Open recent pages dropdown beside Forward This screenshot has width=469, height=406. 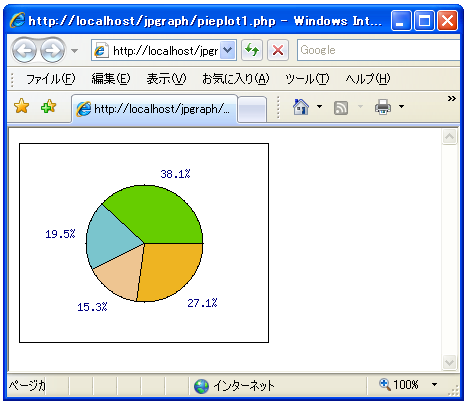tap(74, 51)
